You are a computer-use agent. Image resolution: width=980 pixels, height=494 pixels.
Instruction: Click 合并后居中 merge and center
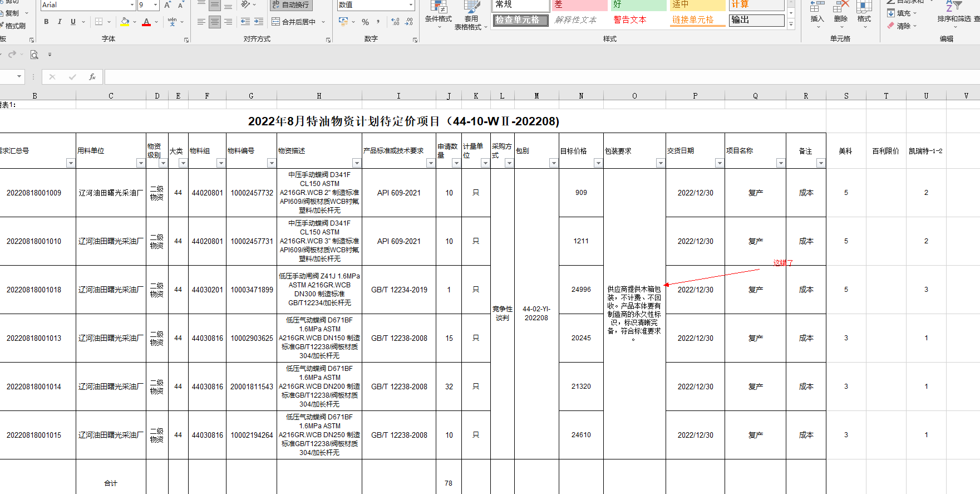click(294, 22)
